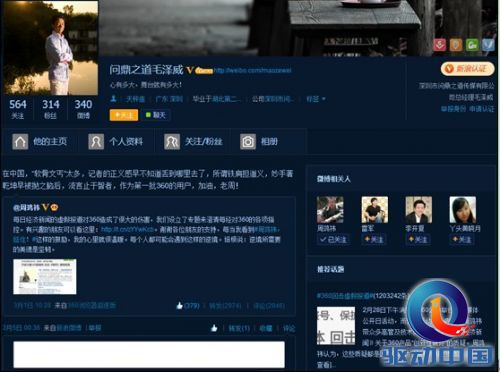Follow 雷军 using his +关注 button
Screen dimensions: 500x372
click(x=374, y=239)
